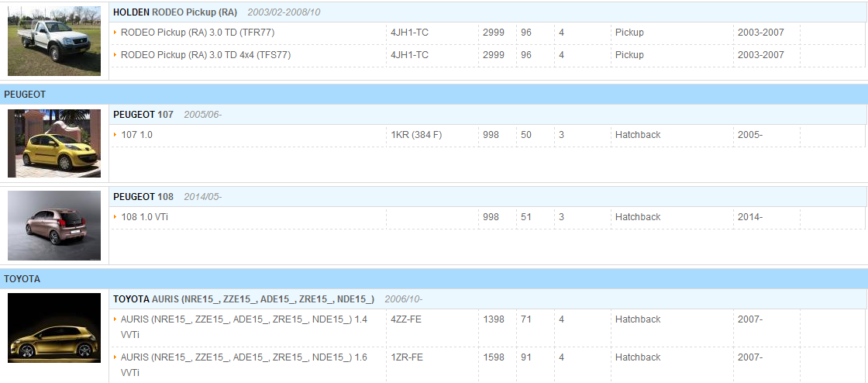
Task: Click the TOYOTA AURIS model heading
Action: coord(243,298)
